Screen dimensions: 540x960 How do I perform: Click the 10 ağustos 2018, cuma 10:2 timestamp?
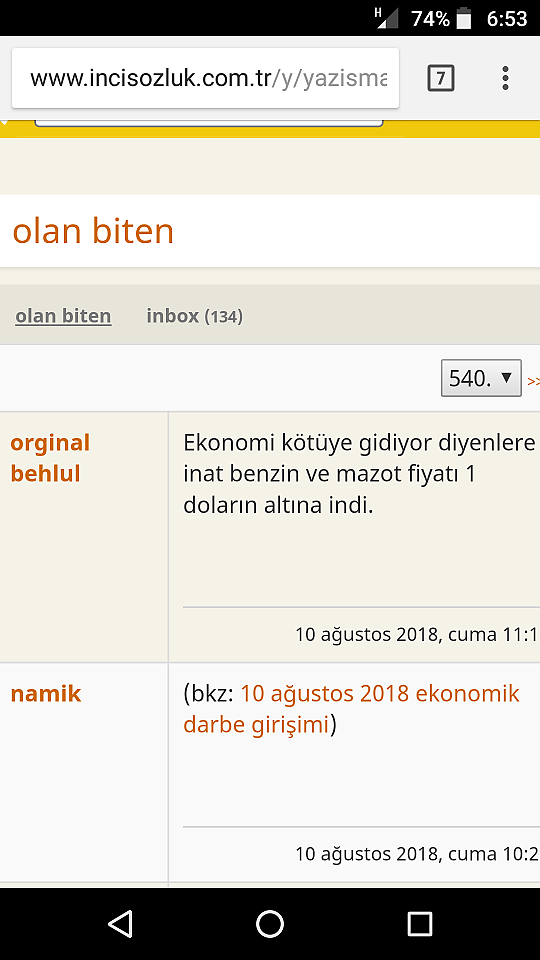click(417, 853)
